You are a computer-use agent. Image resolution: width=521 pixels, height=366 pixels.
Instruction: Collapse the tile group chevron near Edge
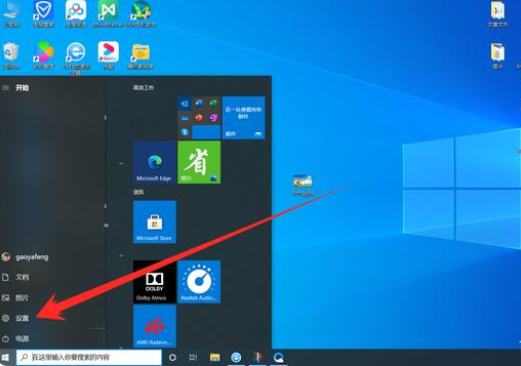pyautogui.click(x=121, y=163)
